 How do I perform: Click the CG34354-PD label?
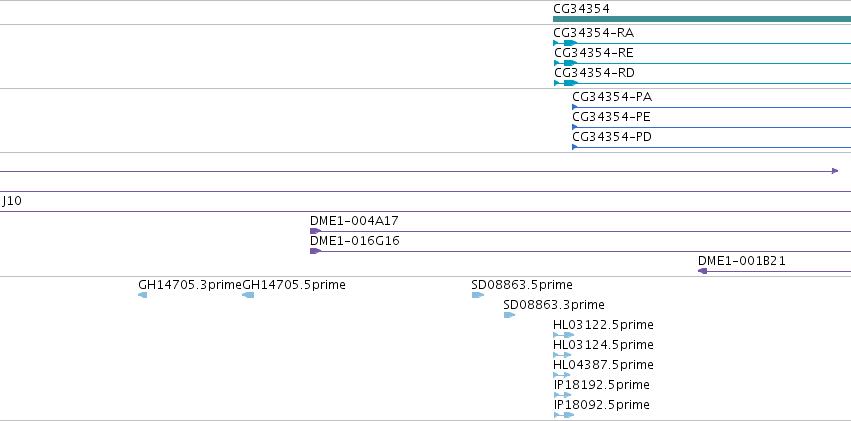(x=612, y=137)
